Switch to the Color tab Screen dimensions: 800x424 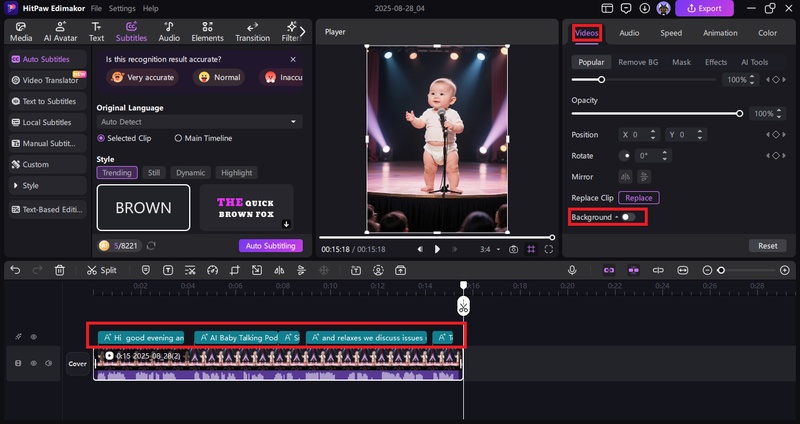click(767, 33)
